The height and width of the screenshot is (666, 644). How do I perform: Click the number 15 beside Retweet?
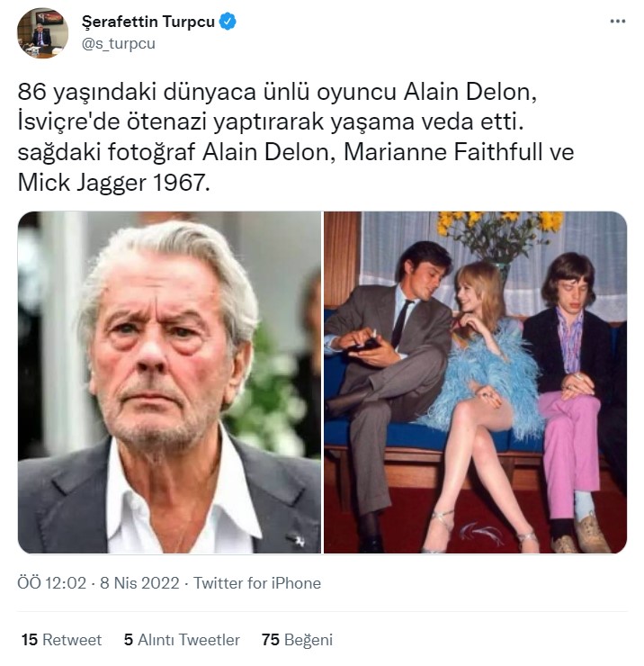click(x=30, y=640)
